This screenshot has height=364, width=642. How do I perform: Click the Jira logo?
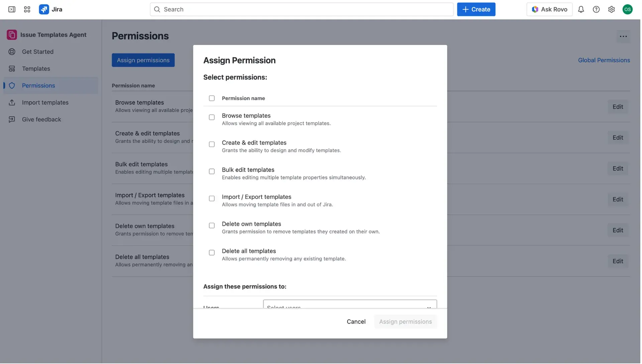click(x=44, y=9)
